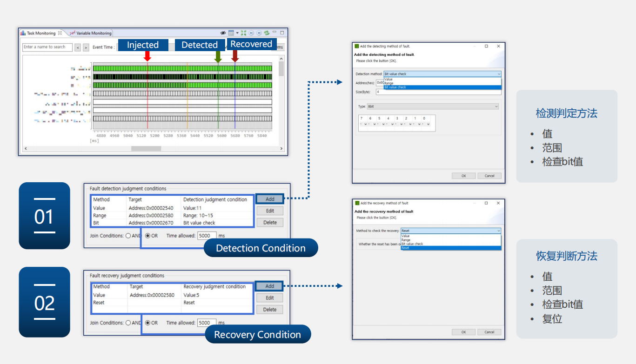This screenshot has height=364, width=636.
Task: Open the Detection method dropdown
Action: coord(442,74)
